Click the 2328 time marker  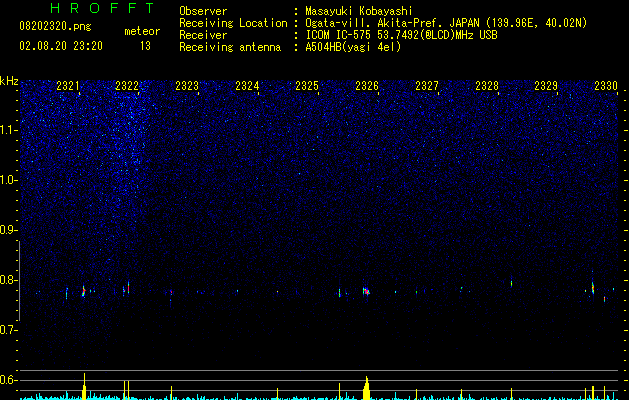487,86
